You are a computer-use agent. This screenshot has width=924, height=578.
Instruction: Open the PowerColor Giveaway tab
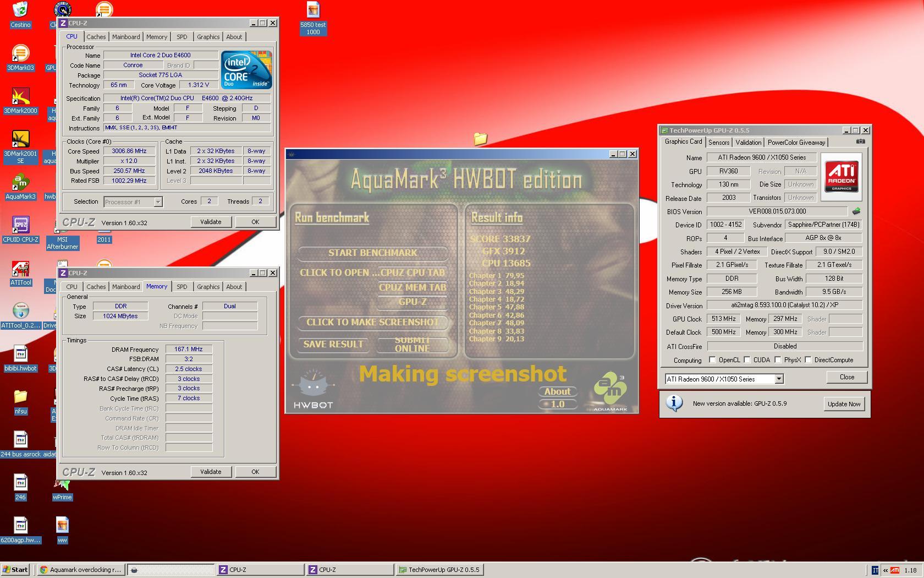tap(796, 143)
